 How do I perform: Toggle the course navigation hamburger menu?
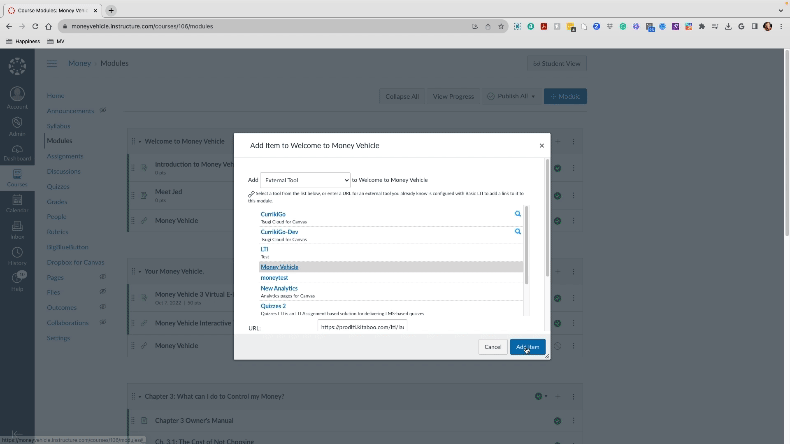coord(52,64)
